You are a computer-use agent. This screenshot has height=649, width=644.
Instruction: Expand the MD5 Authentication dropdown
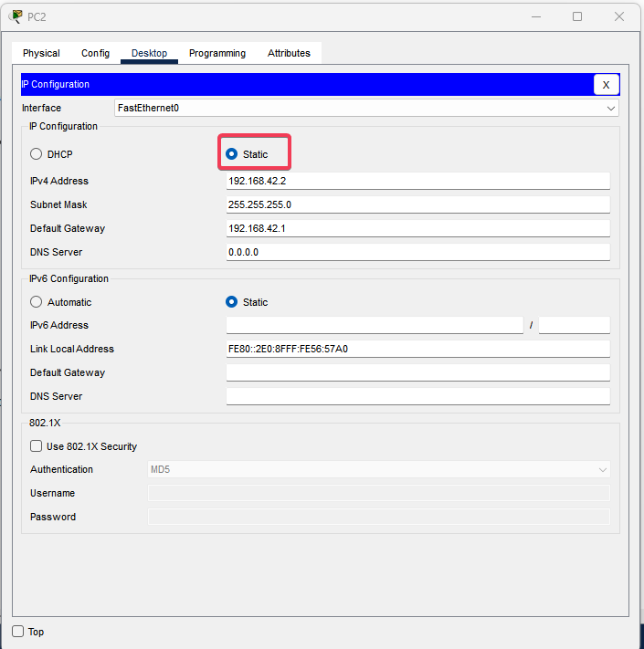coord(378,469)
